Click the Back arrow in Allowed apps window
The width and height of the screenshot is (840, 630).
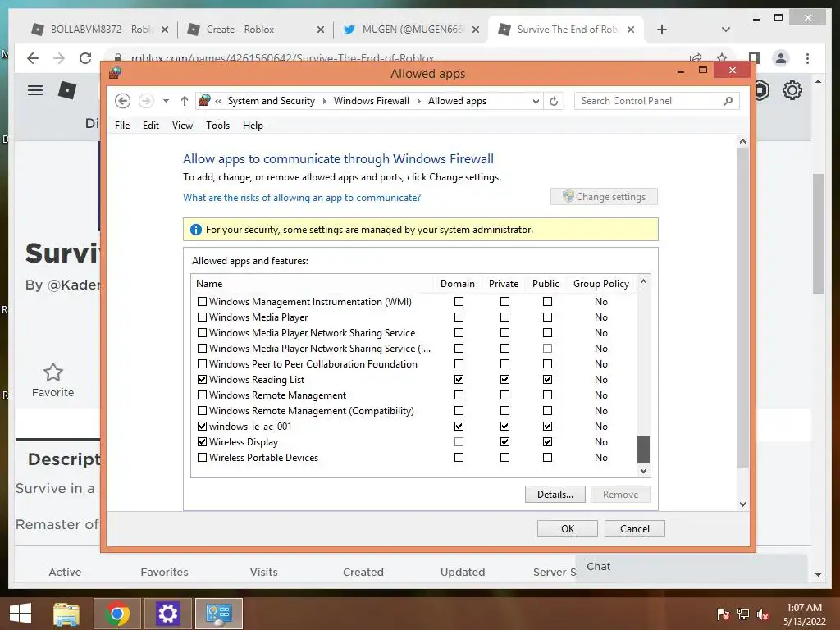123,101
